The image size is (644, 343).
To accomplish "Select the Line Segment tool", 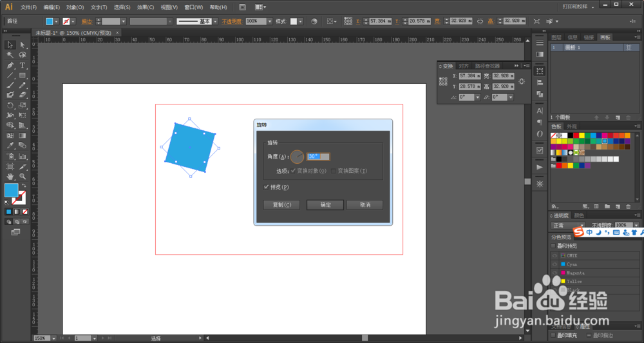I will 10,75.
